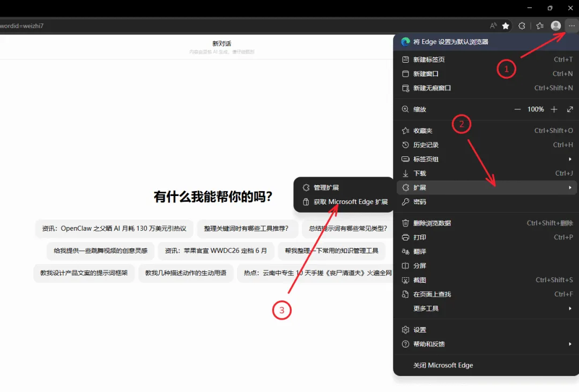This screenshot has height=392, width=579.
Task: Minimize the Edge window
Action: click(x=530, y=7)
